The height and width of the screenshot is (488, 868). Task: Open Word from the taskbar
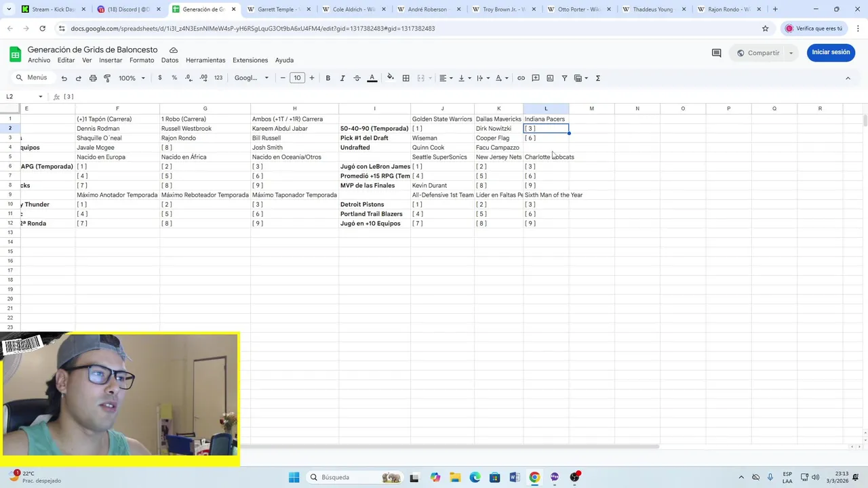pyautogui.click(x=515, y=477)
